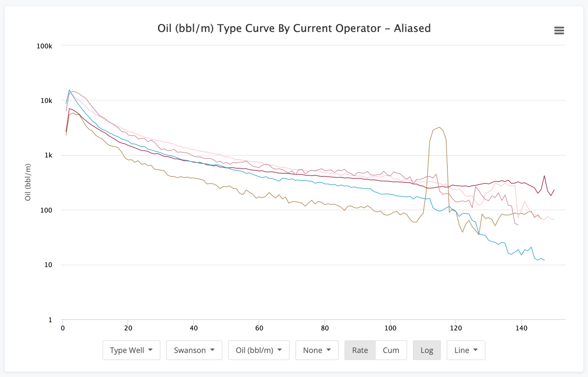Click the chart title text
This screenshot has width=588, height=377.
[294, 28]
